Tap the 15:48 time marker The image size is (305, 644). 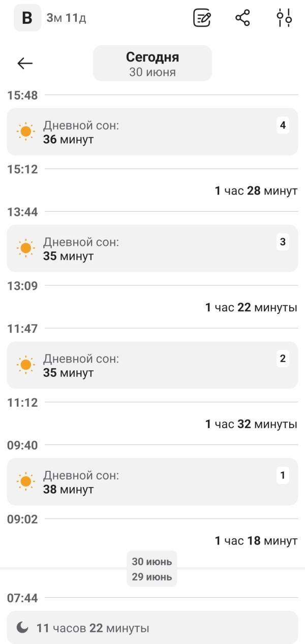tap(22, 95)
